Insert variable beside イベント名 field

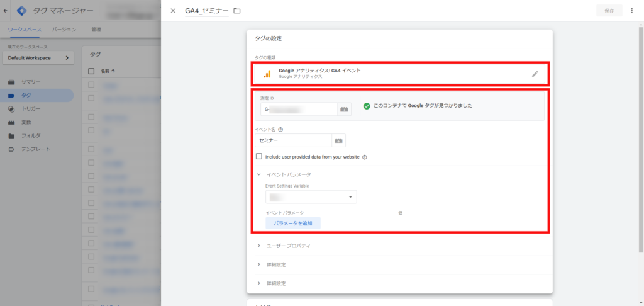tap(338, 140)
